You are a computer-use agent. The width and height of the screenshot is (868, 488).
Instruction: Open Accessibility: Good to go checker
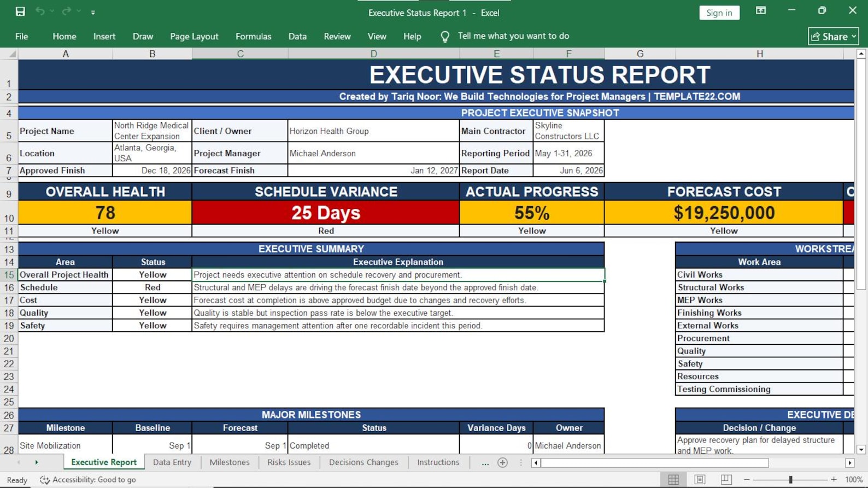[x=88, y=479]
